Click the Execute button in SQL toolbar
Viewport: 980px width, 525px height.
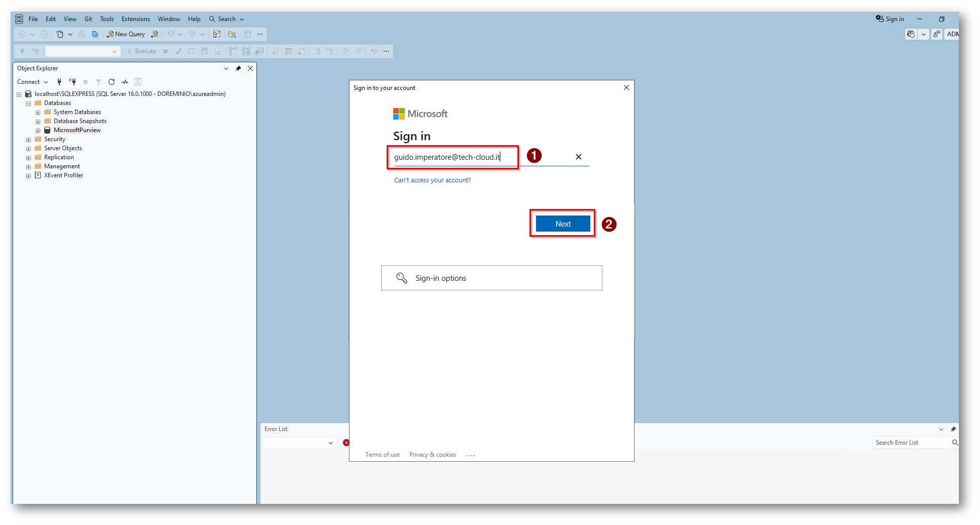coord(142,51)
